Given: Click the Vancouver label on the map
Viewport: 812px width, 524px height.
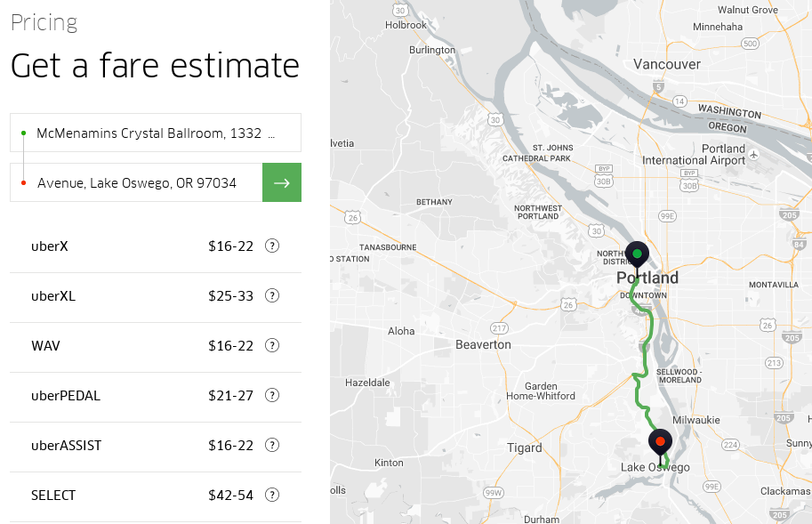Looking at the screenshot, I should click(x=667, y=64).
